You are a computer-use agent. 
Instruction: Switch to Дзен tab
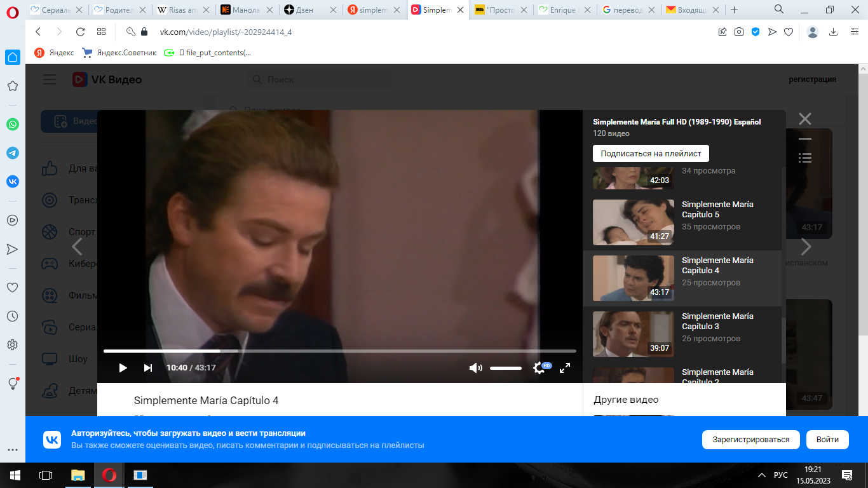tap(309, 10)
